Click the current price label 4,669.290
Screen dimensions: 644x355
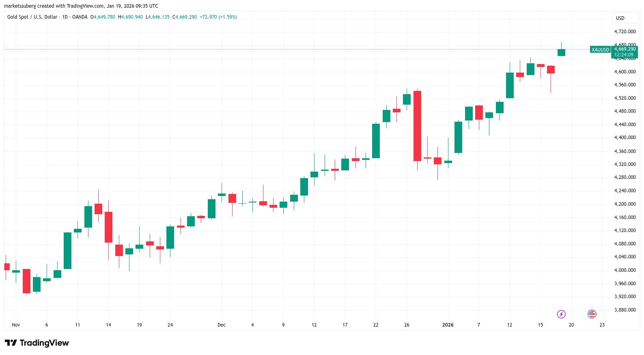(x=625, y=49)
